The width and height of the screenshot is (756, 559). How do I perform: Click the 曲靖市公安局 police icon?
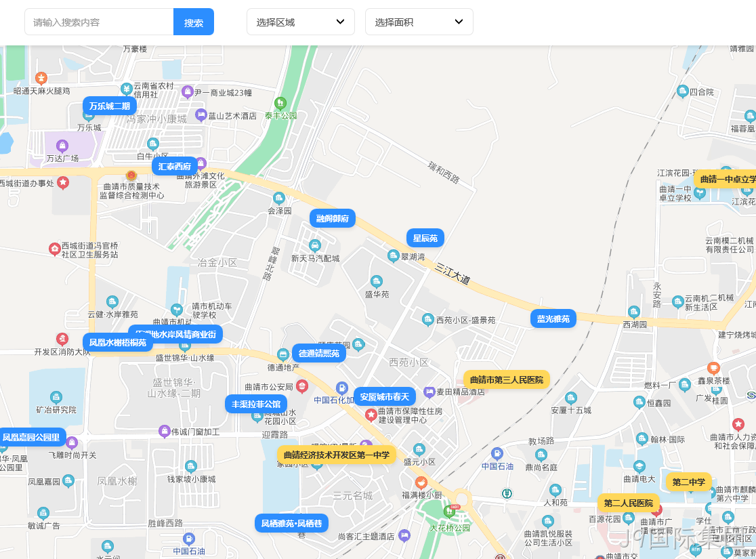302,386
